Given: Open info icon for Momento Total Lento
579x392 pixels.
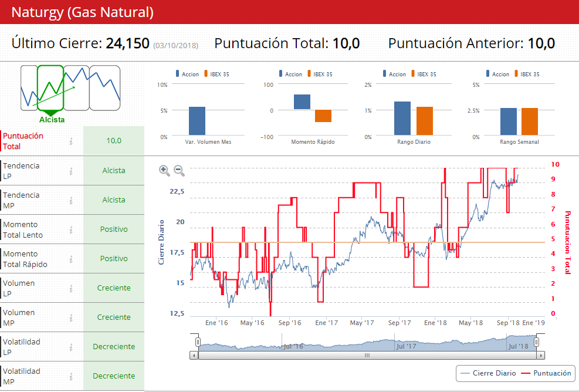Looking at the screenshot, I should tap(71, 230).
